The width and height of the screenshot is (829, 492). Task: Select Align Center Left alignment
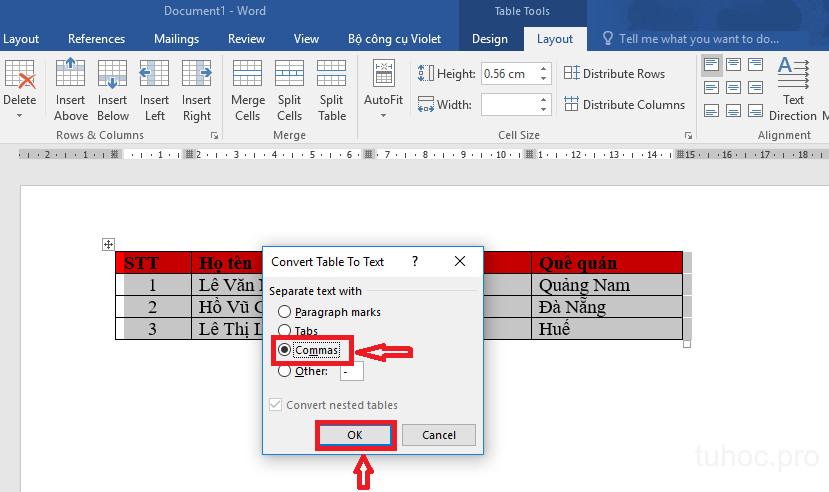pyautogui.click(x=712, y=88)
